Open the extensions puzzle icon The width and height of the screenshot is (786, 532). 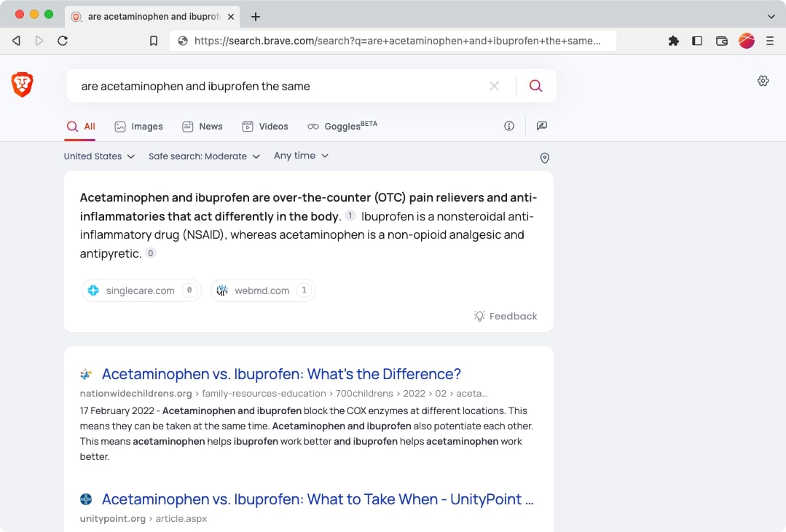click(674, 41)
